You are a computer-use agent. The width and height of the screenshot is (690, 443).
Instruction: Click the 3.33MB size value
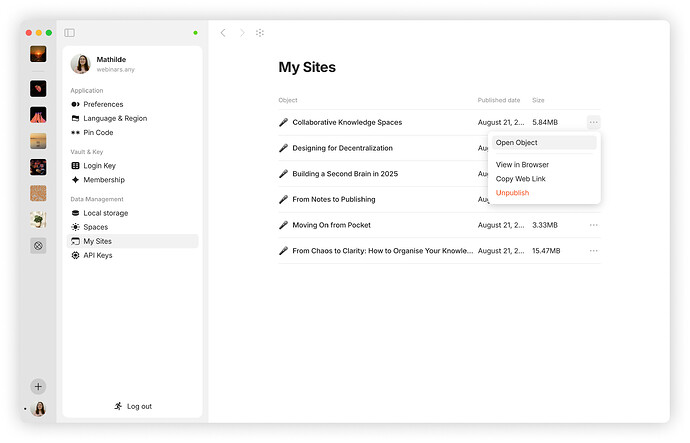[545, 225]
